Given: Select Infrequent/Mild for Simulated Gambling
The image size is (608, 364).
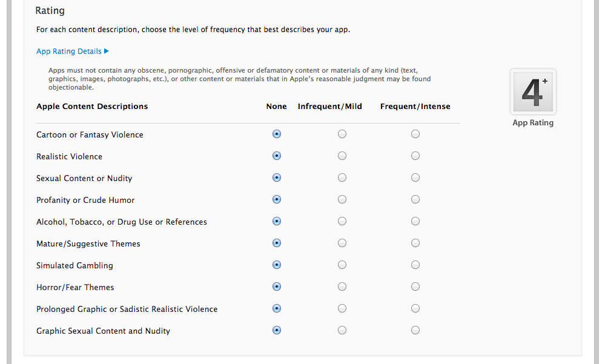Looking at the screenshot, I should point(342,265).
